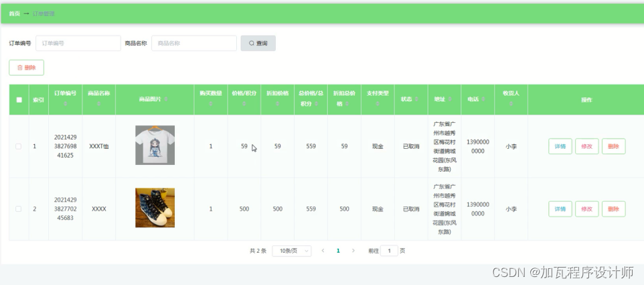Viewport: 644px width, 285px height.
Task: Open 详情 for order XXXX
Action: tap(560, 209)
